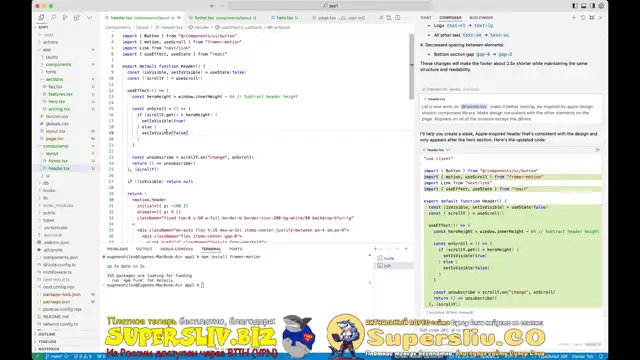This screenshot has height=360, width=640.
Task: Go back with the navigation arrow
Action: pyautogui.click(x=212, y=6)
